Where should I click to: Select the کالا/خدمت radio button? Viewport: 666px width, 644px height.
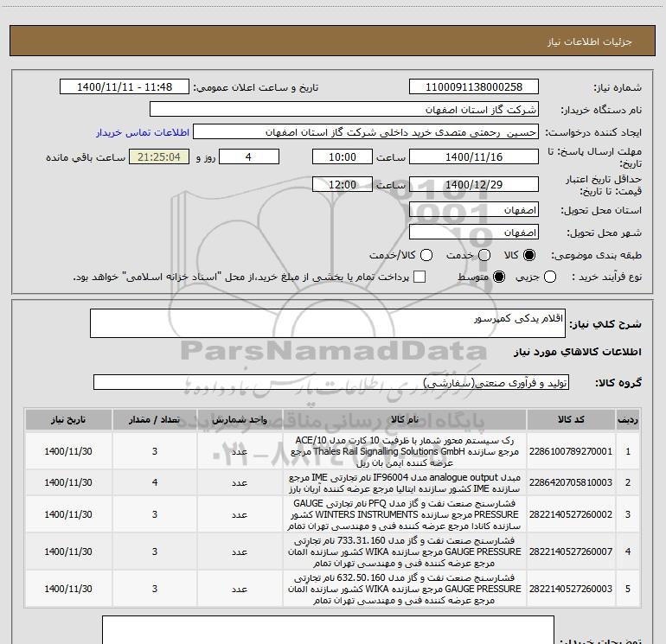pyautogui.click(x=426, y=255)
